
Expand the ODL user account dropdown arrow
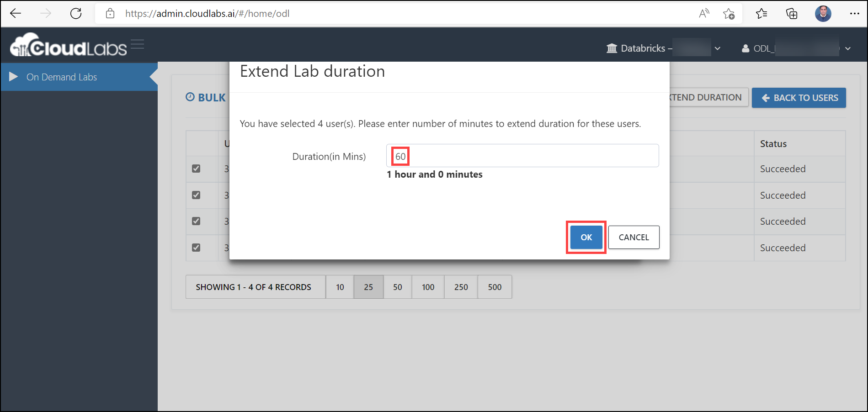tap(848, 48)
